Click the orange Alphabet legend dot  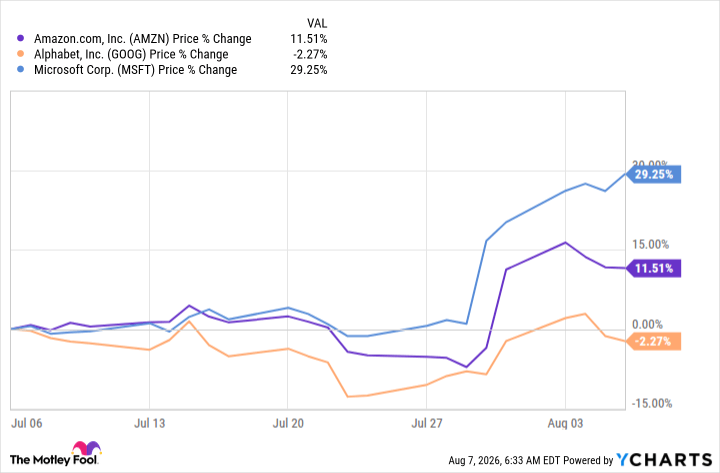[21, 54]
